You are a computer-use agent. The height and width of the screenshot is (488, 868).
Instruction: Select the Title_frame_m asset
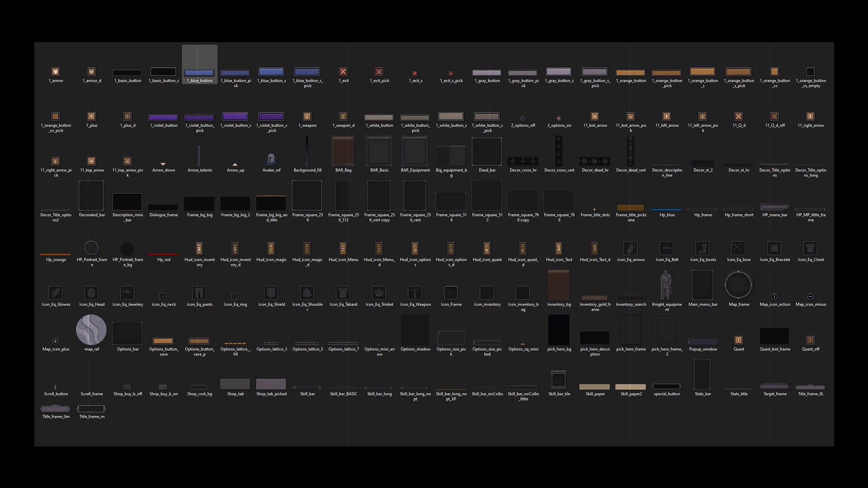(x=91, y=409)
